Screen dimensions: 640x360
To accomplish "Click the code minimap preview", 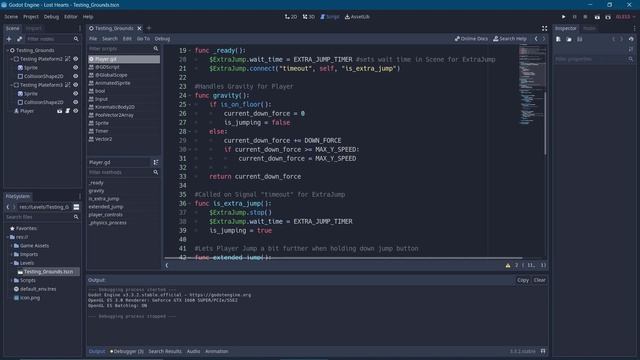I will pos(532,84).
